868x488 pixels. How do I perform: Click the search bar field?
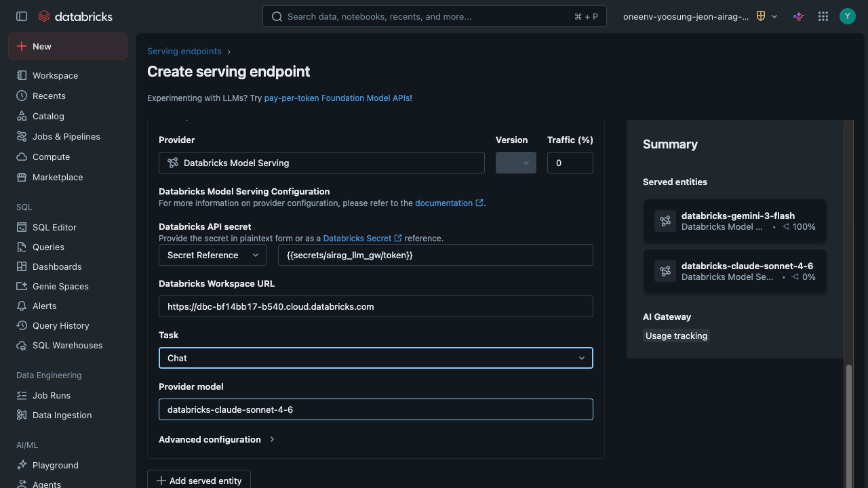tap(434, 16)
